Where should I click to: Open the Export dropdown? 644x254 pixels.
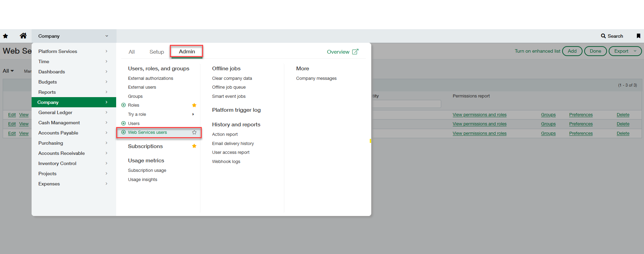pos(625,51)
